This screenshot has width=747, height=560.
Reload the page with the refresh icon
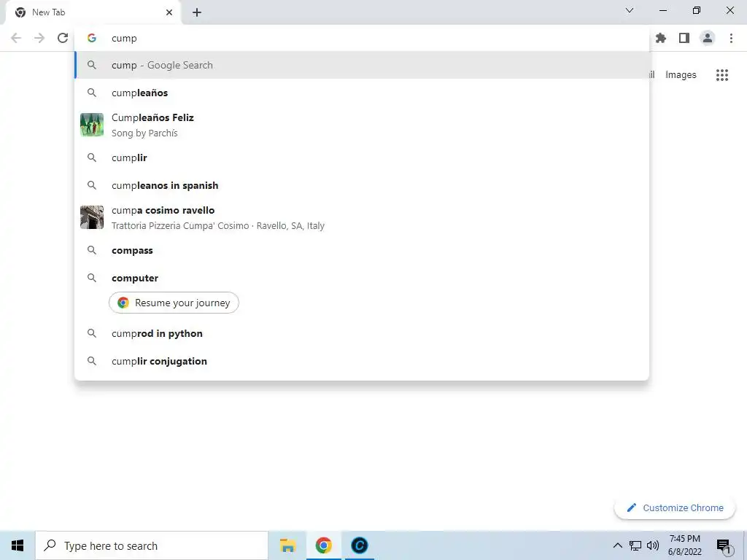[x=63, y=38]
